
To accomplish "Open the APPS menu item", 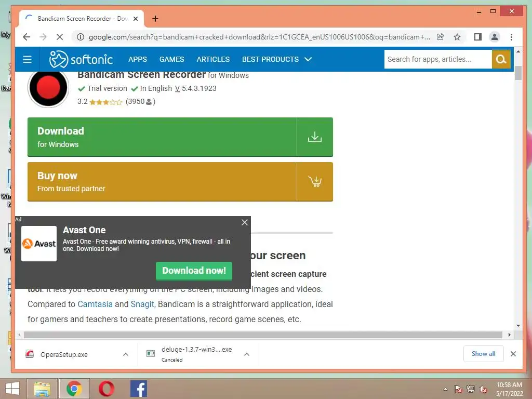I will coord(137,59).
